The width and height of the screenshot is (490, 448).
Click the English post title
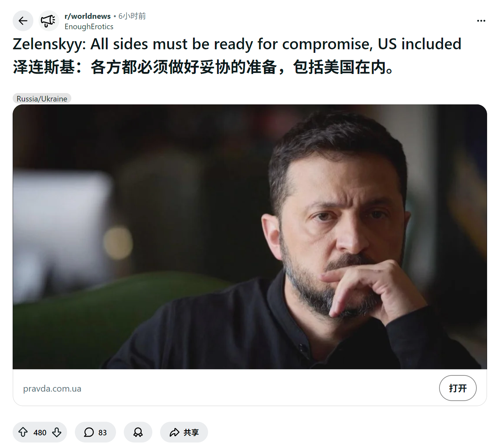237,44
